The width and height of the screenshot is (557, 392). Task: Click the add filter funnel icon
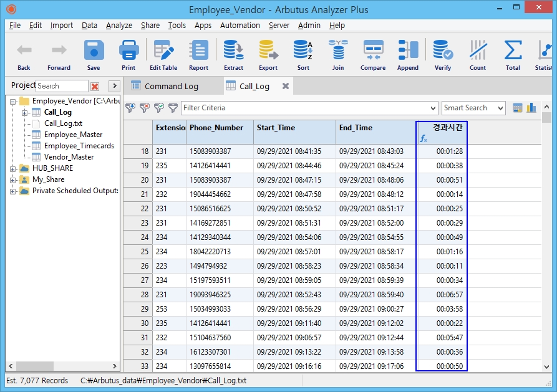click(130, 108)
